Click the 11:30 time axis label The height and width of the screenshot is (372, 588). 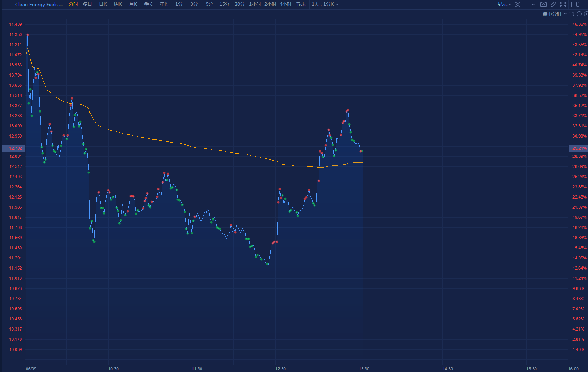[197, 369]
